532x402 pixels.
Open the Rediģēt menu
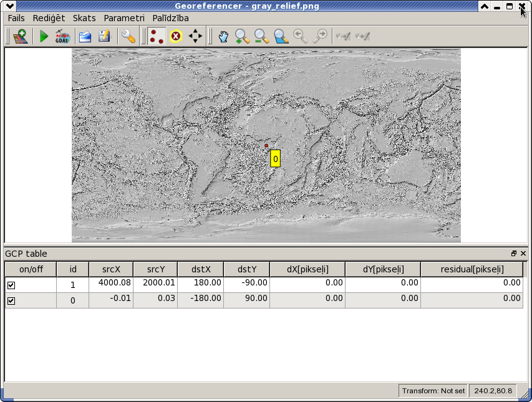pos(49,18)
